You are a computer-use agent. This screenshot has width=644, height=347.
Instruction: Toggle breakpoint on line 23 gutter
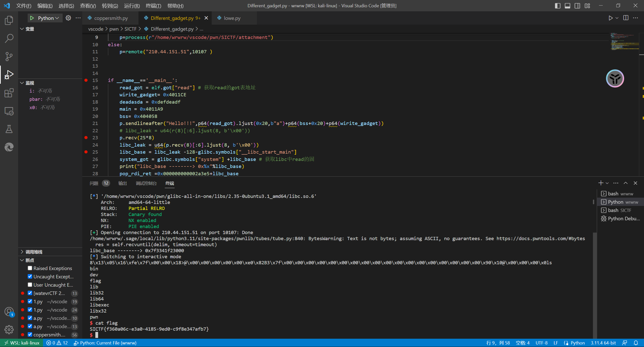coord(86,138)
